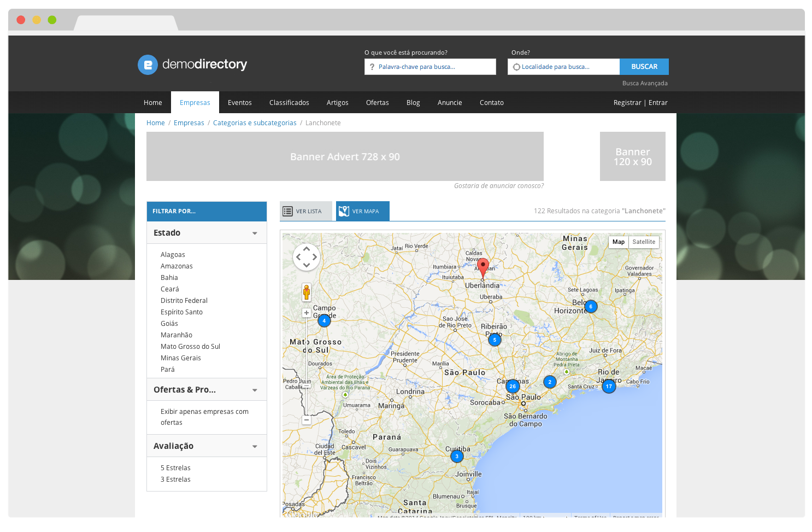812x532 pixels.
Task: Click the Entrar link
Action: pyautogui.click(x=658, y=102)
